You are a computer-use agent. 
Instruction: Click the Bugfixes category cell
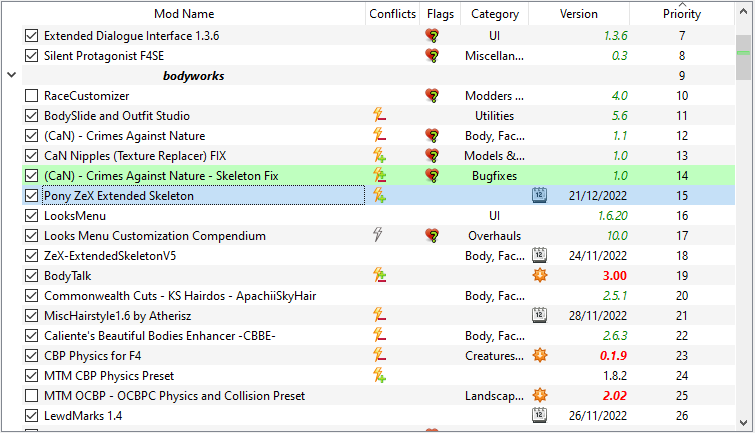(495, 176)
